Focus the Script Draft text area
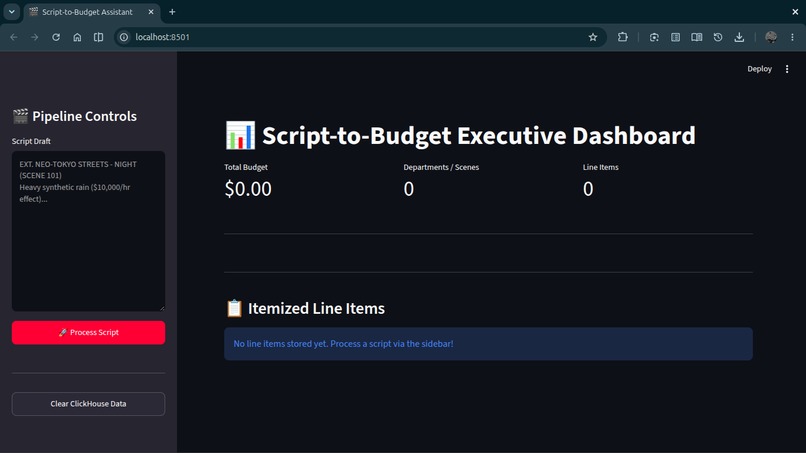This screenshot has height=453, width=806. (x=88, y=231)
